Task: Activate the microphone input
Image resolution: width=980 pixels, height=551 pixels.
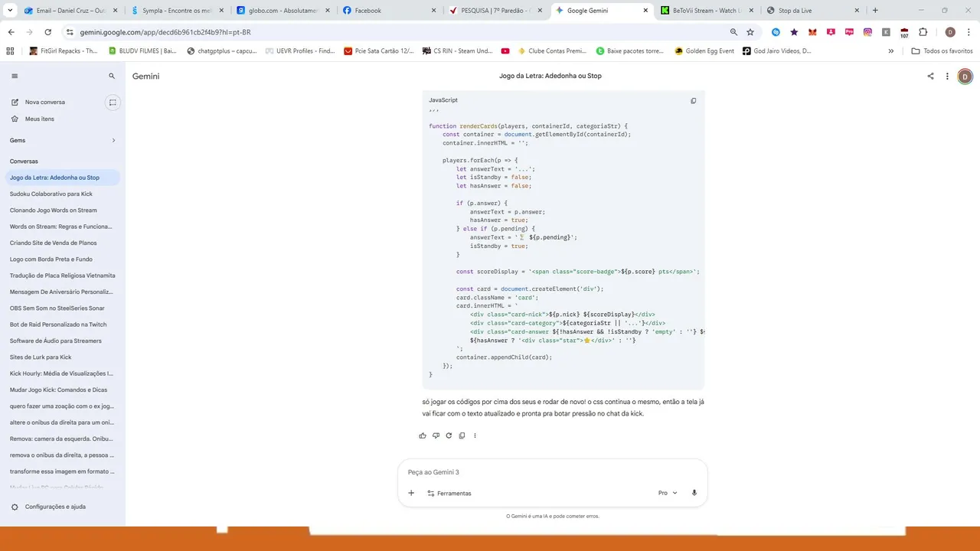Action: [x=694, y=493]
